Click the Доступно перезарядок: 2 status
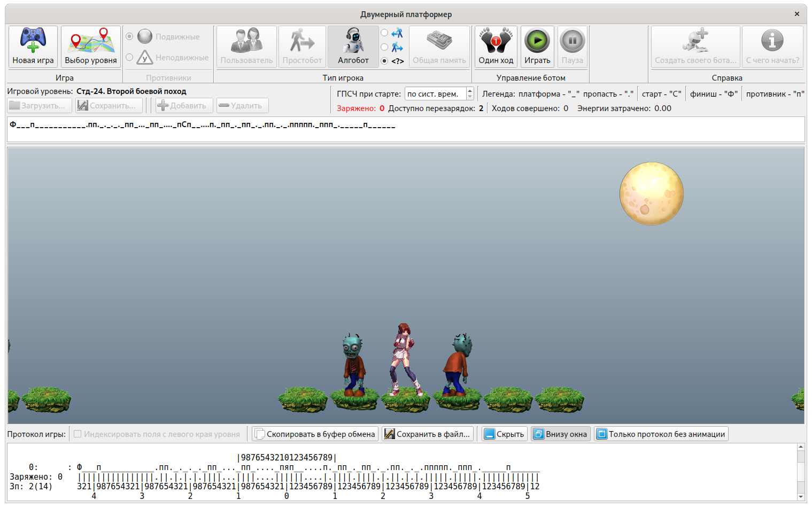Viewport: 812px width, 508px height. [x=436, y=108]
